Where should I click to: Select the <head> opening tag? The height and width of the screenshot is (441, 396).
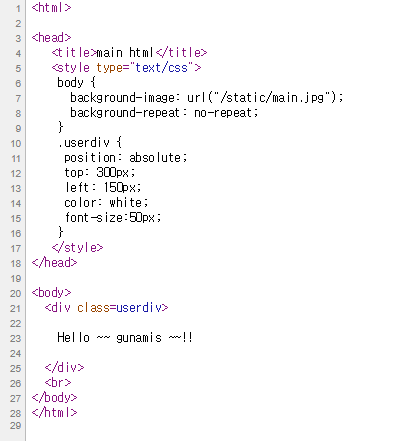click(x=51, y=37)
